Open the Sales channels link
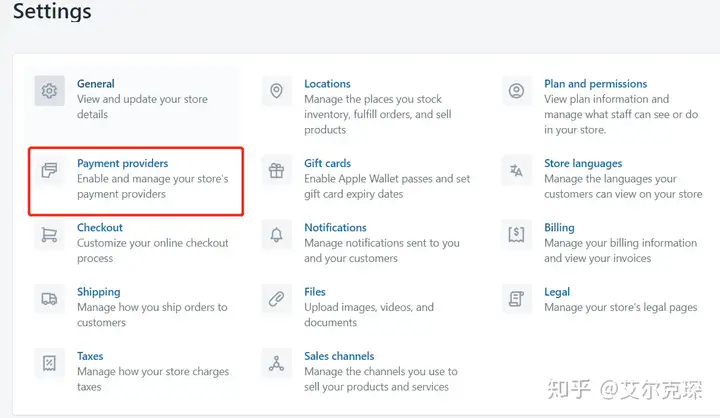720x418 pixels. click(339, 356)
